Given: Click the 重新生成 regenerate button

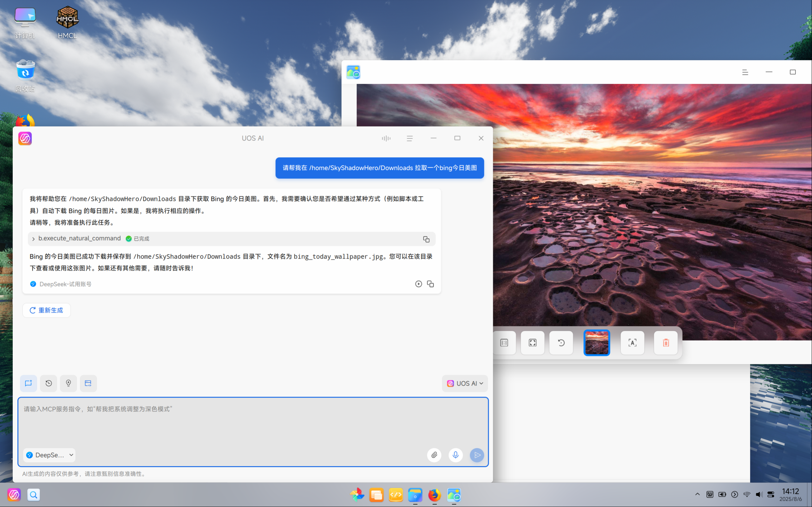Looking at the screenshot, I should [x=47, y=310].
